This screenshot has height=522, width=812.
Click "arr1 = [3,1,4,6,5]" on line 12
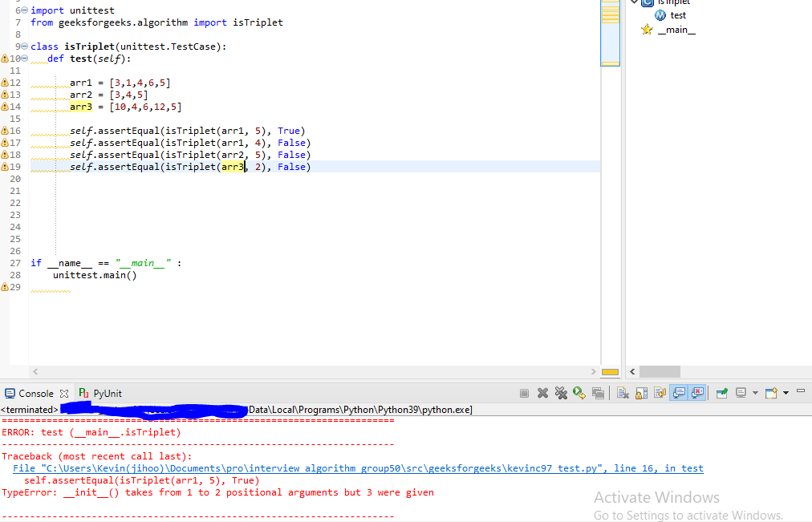[120, 83]
